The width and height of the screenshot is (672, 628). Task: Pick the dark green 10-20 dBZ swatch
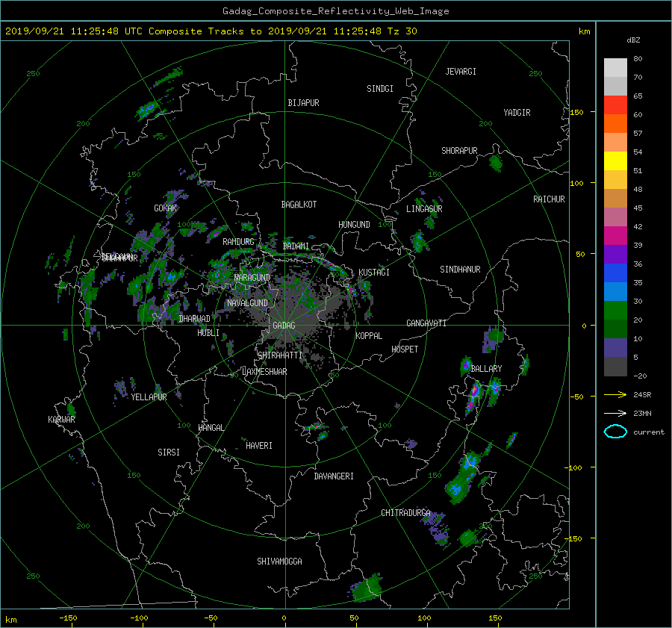(x=615, y=329)
